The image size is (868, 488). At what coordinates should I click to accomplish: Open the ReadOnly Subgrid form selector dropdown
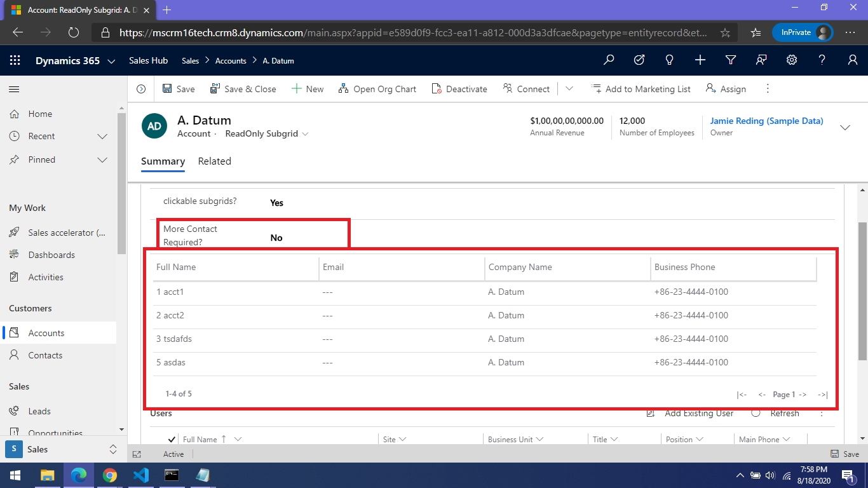[x=305, y=134]
